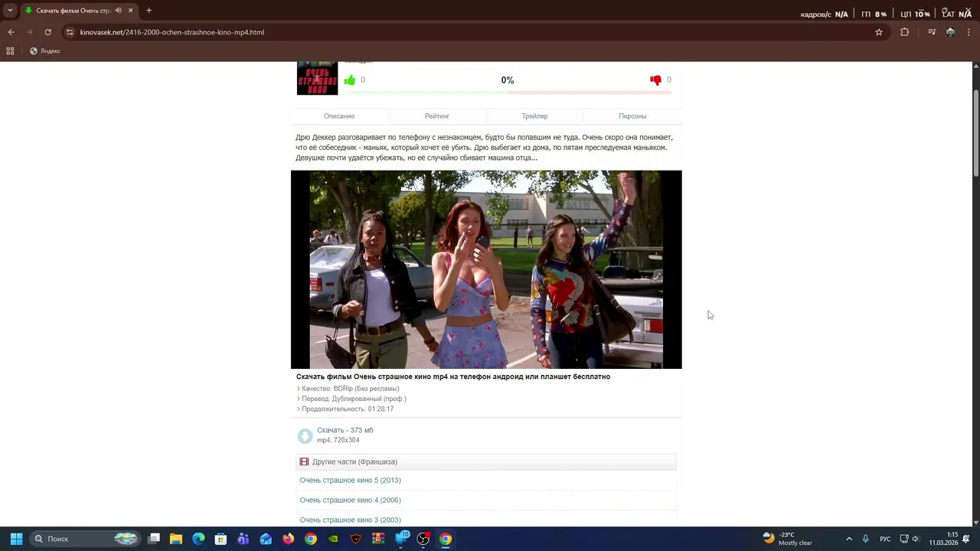Image resolution: width=980 pixels, height=551 pixels.
Task: Open Microsoft Teams from the taskbar
Action: click(243, 539)
